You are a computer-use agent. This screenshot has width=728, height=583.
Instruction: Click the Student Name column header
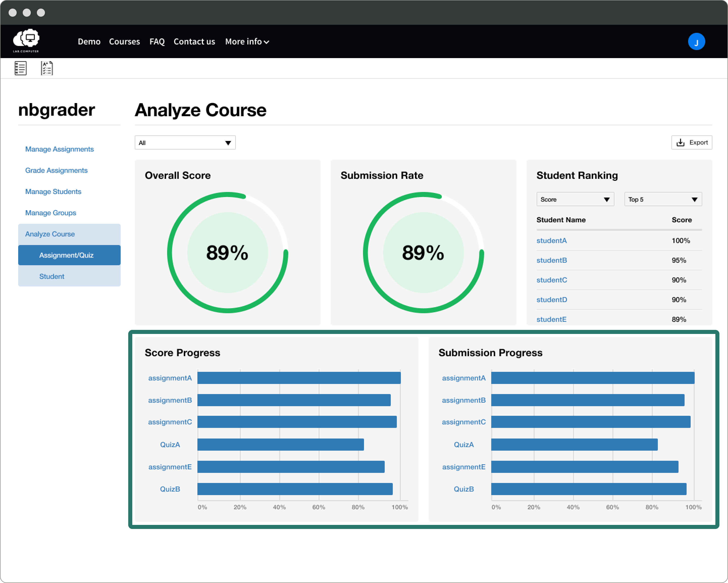(x=561, y=220)
